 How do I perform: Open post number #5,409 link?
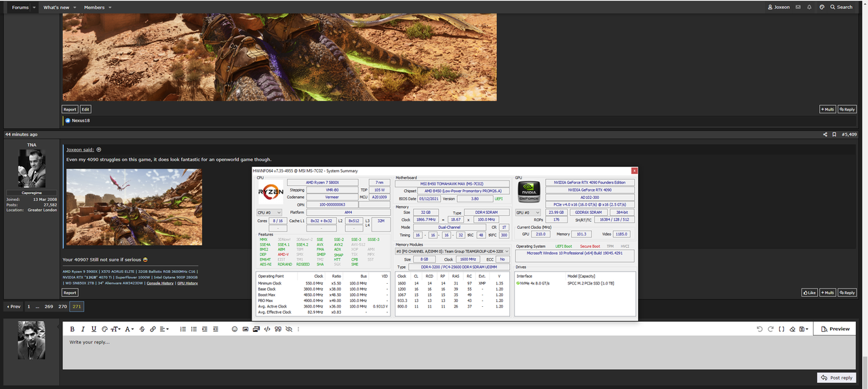click(x=849, y=134)
